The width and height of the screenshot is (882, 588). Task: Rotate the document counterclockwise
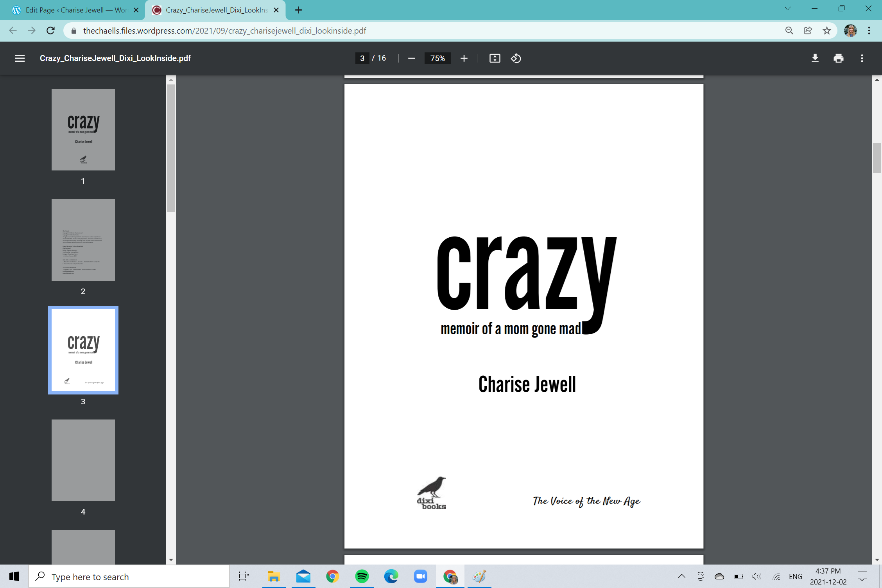516,58
